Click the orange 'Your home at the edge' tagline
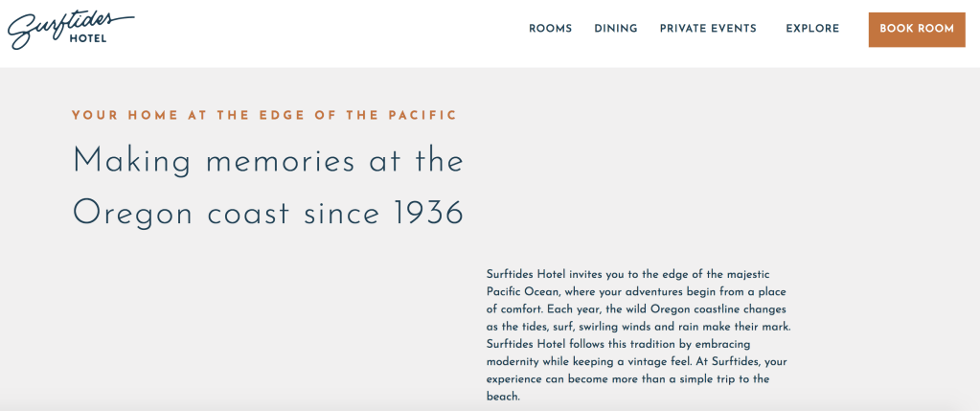Screen dimensions: 980x411 (264, 116)
